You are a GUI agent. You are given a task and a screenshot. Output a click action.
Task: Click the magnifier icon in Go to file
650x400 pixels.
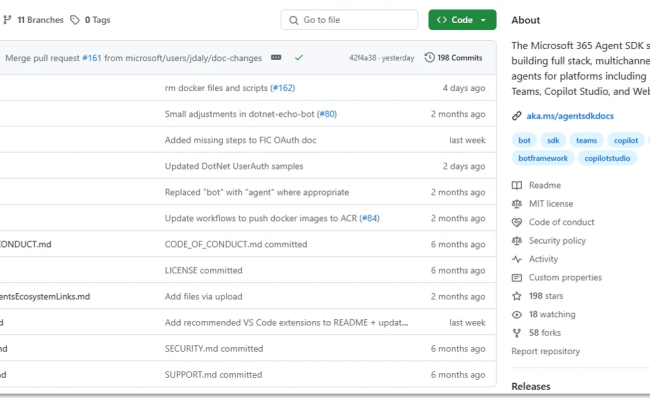coord(293,20)
